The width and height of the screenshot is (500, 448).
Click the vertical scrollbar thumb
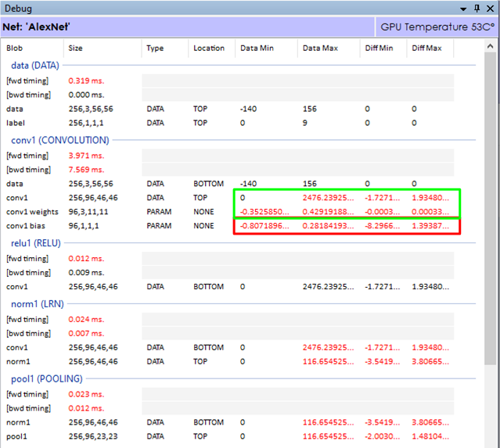click(x=491, y=209)
